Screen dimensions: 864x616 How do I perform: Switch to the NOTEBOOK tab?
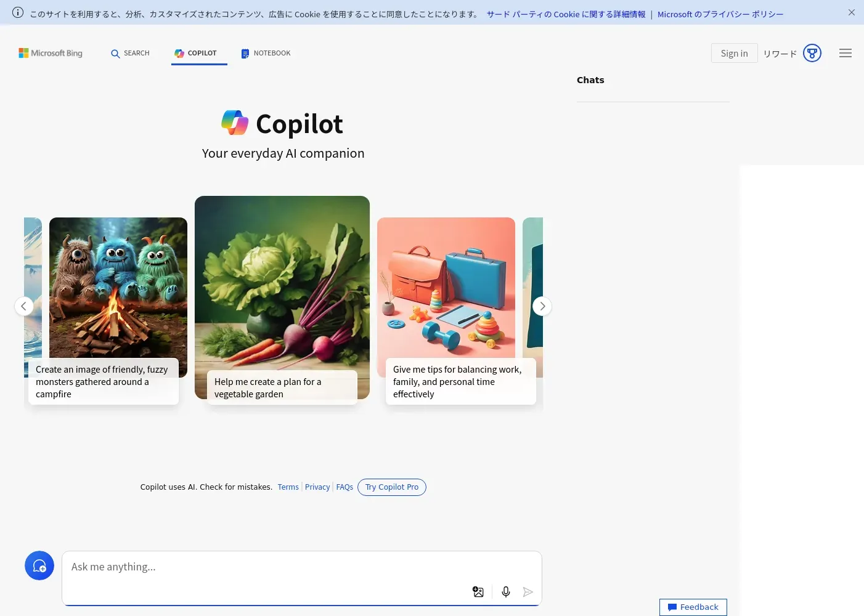tap(266, 54)
